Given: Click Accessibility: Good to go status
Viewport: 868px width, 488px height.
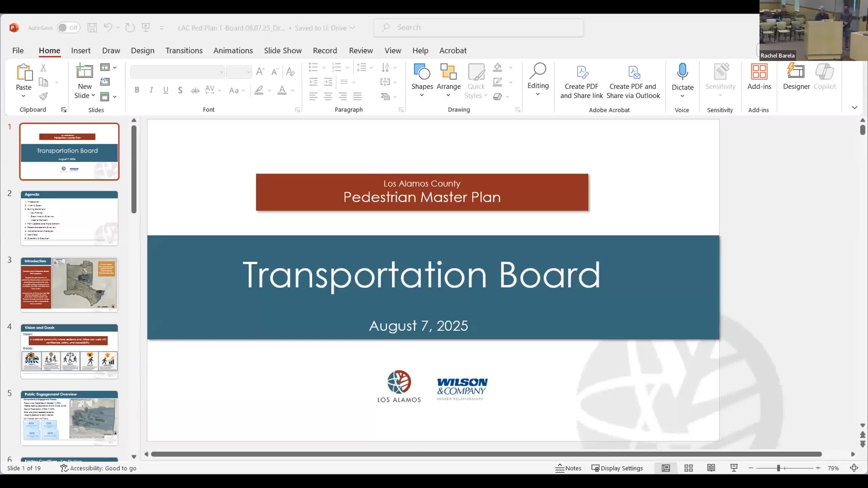Looking at the screenshot, I should tap(98, 468).
